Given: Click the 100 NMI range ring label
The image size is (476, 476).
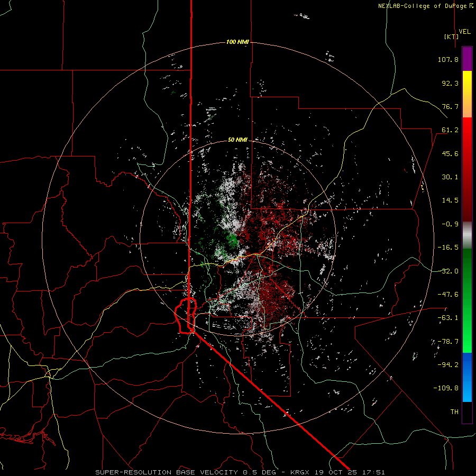Looking at the screenshot, I should pyautogui.click(x=237, y=42).
